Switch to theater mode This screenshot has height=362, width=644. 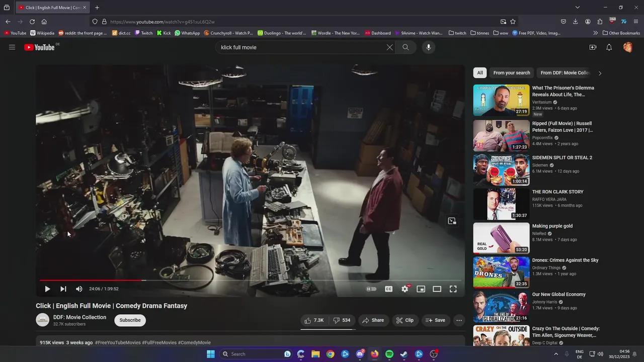coord(437,289)
